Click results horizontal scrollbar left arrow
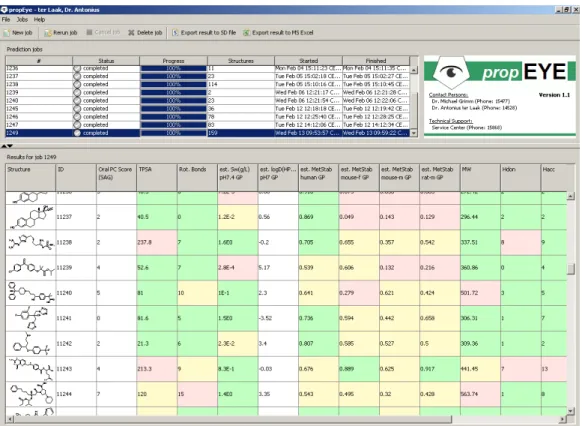Viewport: 582px width, 426px height. coord(10,419)
